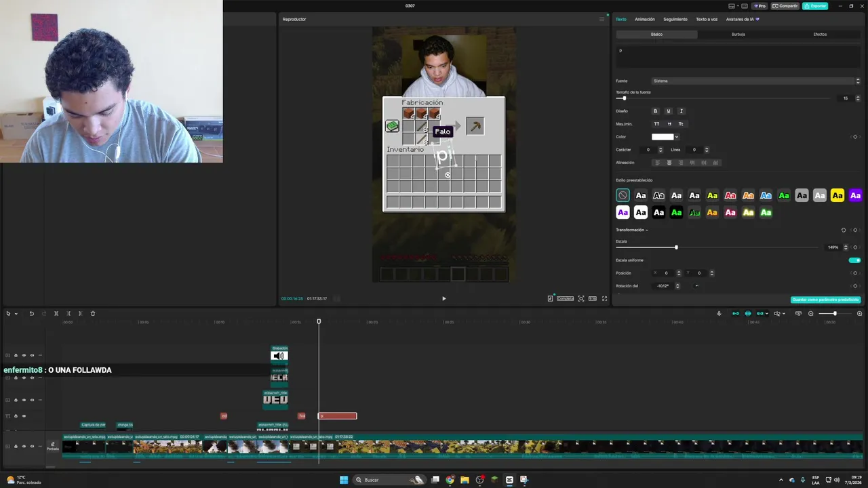
Task: Click the zoom out magnifier on timeline
Action: (810, 313)
